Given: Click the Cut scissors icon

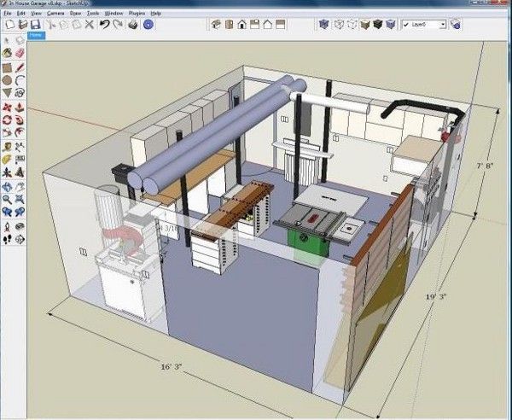Looking at the screenshot, I should pyautogui.click(x=50, y=25).
